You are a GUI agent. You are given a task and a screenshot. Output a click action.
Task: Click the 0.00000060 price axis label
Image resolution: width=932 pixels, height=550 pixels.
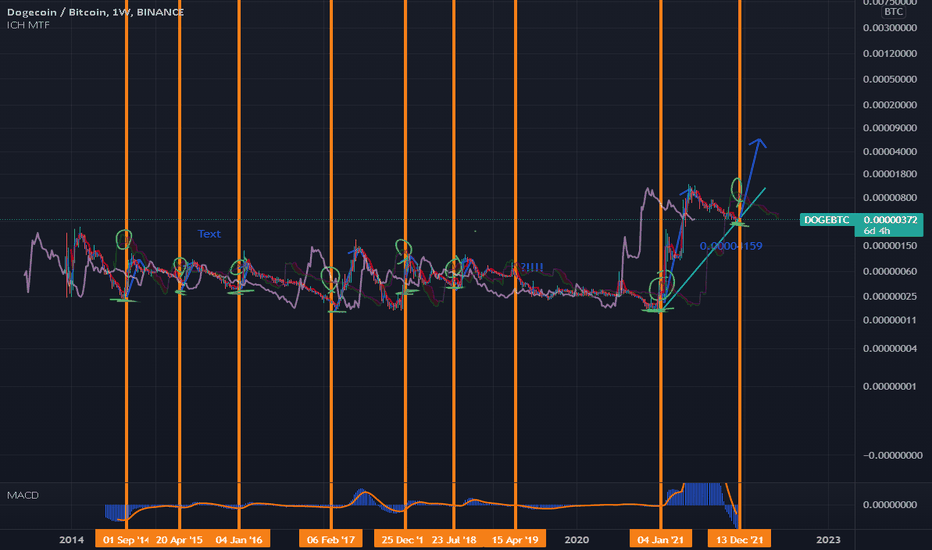coord(890,271)
